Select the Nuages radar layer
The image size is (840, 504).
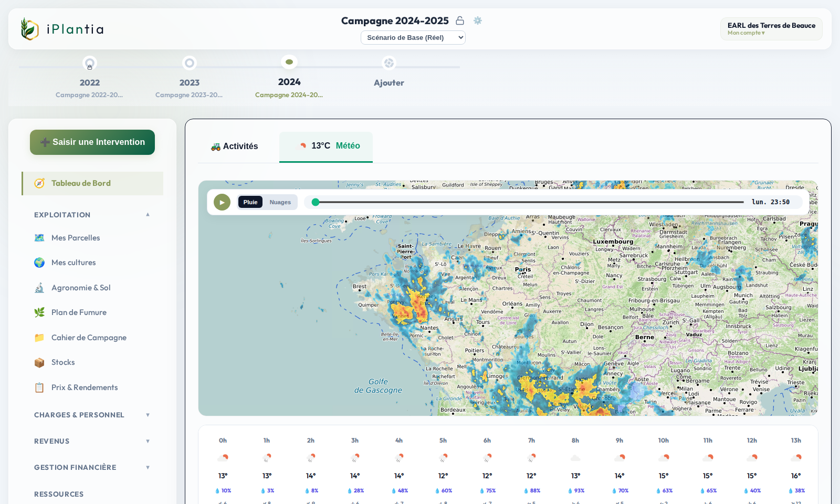280,202
